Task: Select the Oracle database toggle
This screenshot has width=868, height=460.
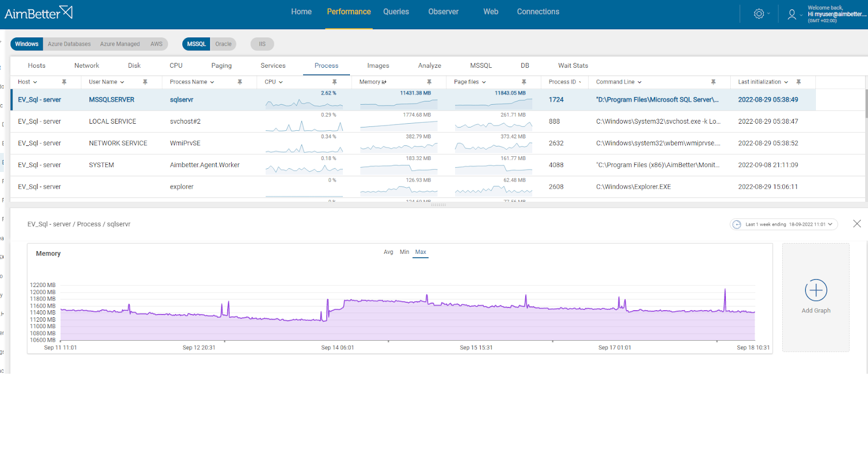Action: [224, 44]
